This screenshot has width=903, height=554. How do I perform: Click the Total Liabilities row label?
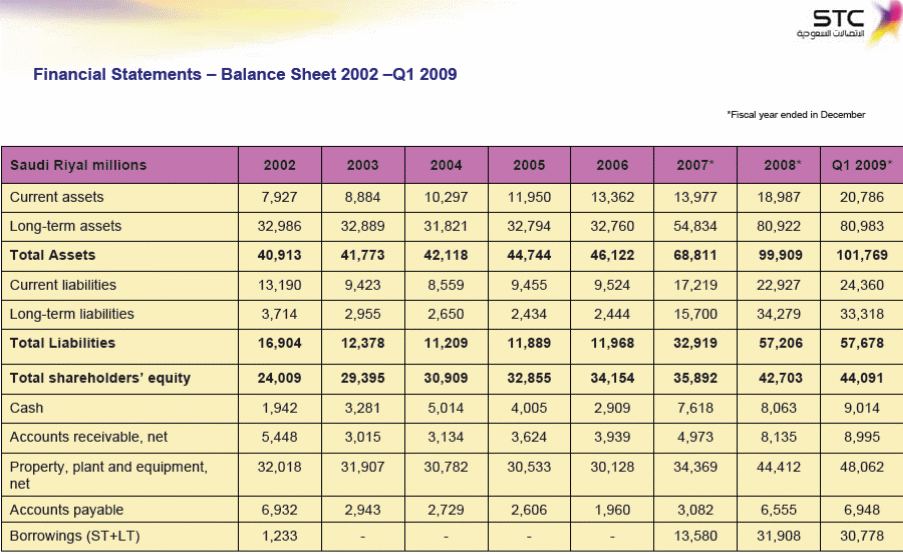62,343
